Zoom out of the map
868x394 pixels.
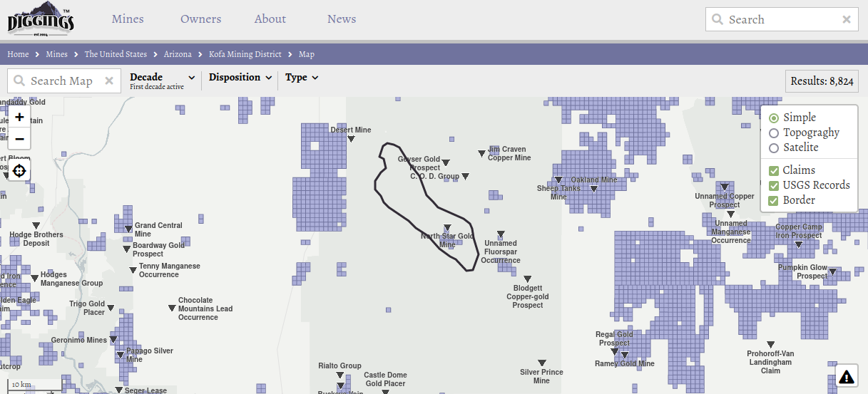(x=19, y=139)
